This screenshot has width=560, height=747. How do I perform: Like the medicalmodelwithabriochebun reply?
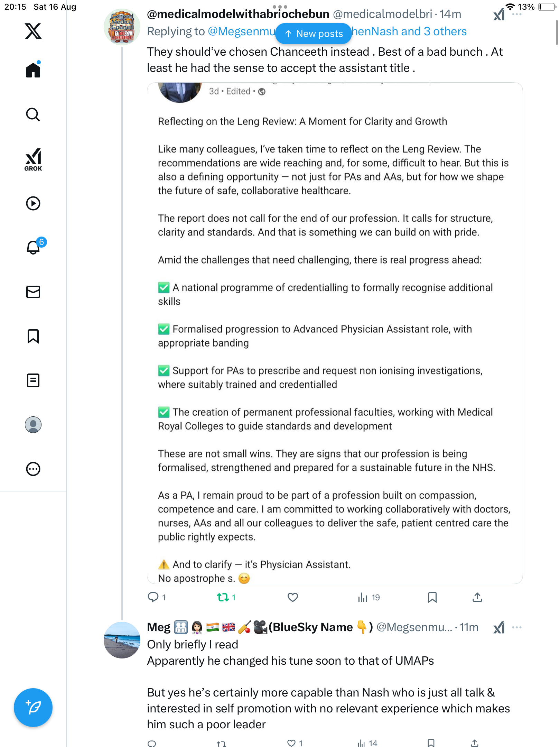292,597
